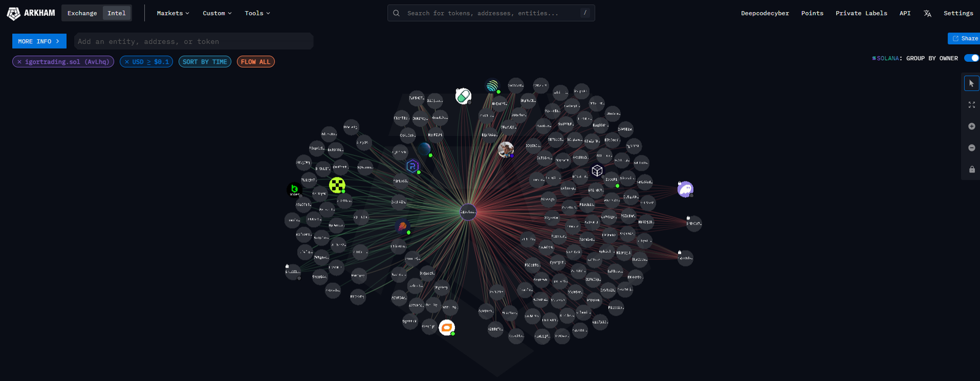
Task: Click the FLOW ALL filter
Action: [255, 62]
